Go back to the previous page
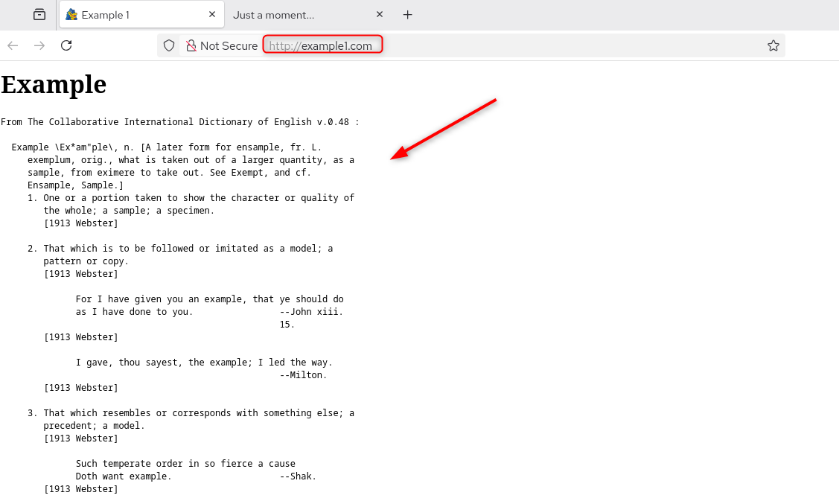The height and width of the screenshot is (504, 839). [13, 45]
